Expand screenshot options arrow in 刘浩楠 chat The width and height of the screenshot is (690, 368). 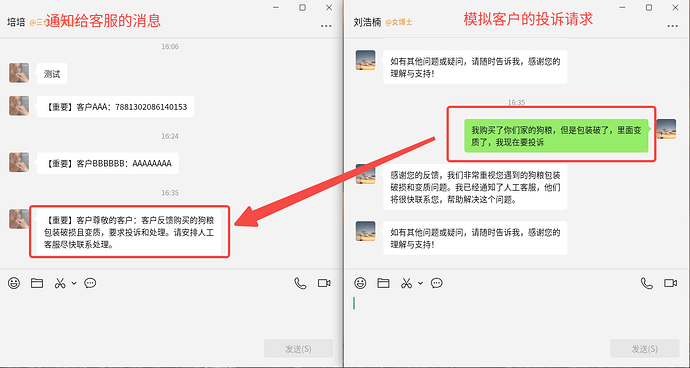click(420, 283)
